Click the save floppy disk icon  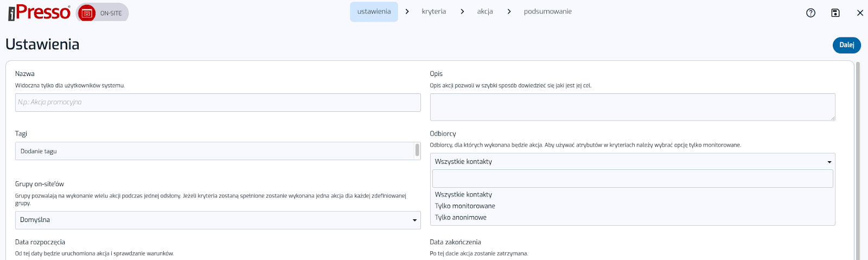(835, 13)
